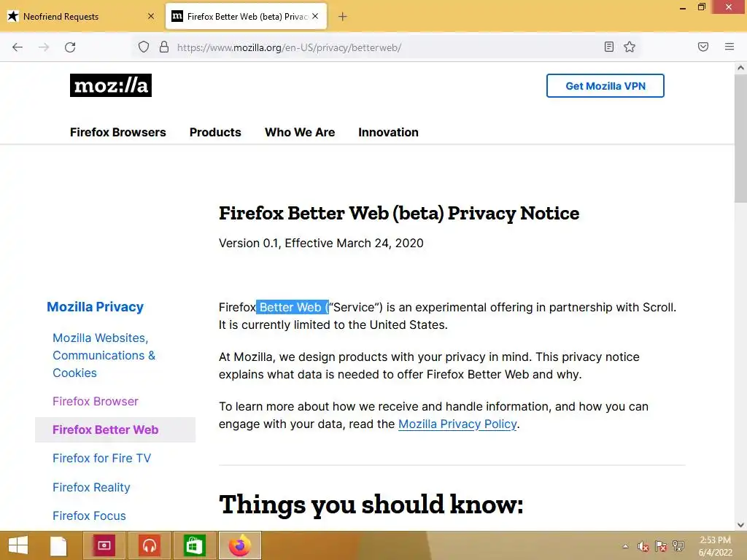Open Innovation navigation menu

point(388,133)
